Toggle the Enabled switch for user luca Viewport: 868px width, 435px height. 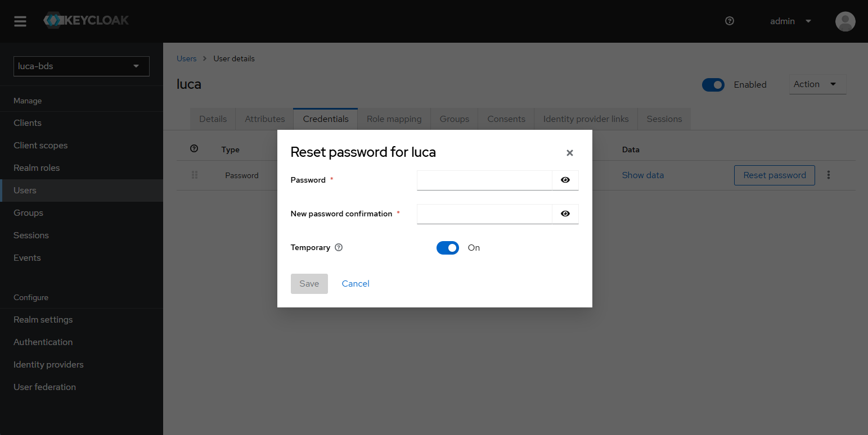(713, 84)
